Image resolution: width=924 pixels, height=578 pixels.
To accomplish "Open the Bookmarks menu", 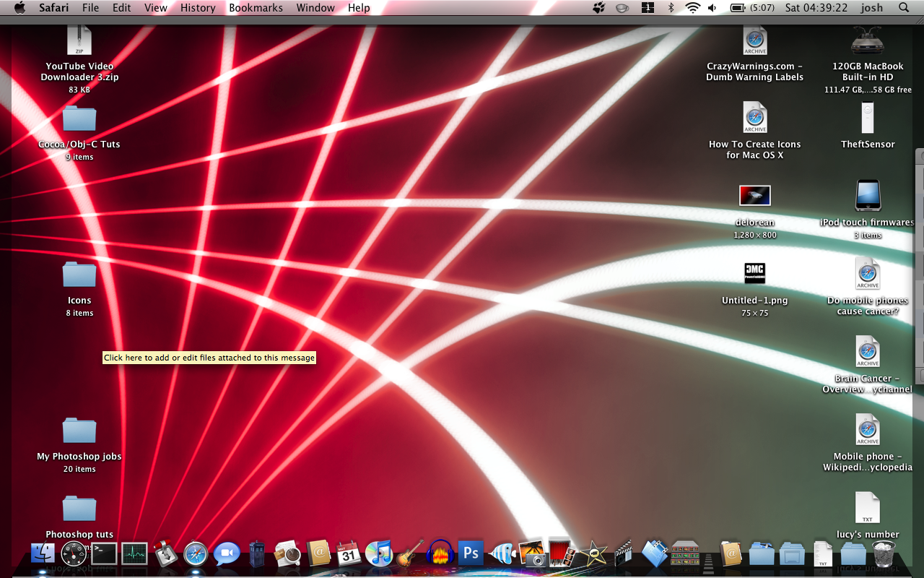I will pos(256,8).
